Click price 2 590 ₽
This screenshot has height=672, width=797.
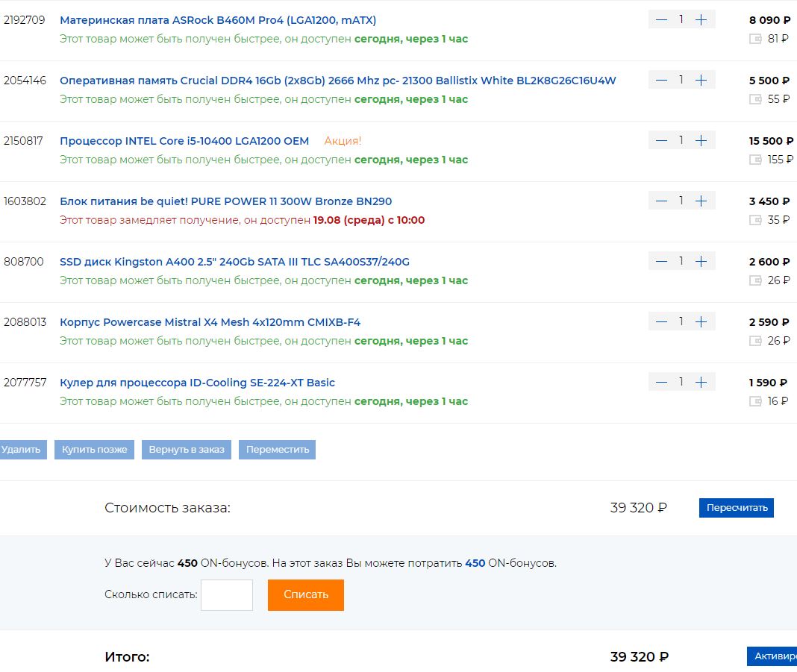coord(769,322)
